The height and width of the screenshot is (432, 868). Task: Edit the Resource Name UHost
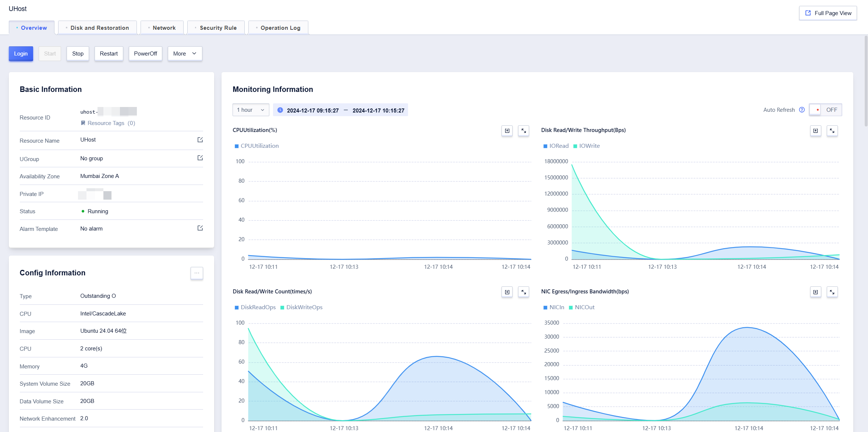tap(200, 140)
